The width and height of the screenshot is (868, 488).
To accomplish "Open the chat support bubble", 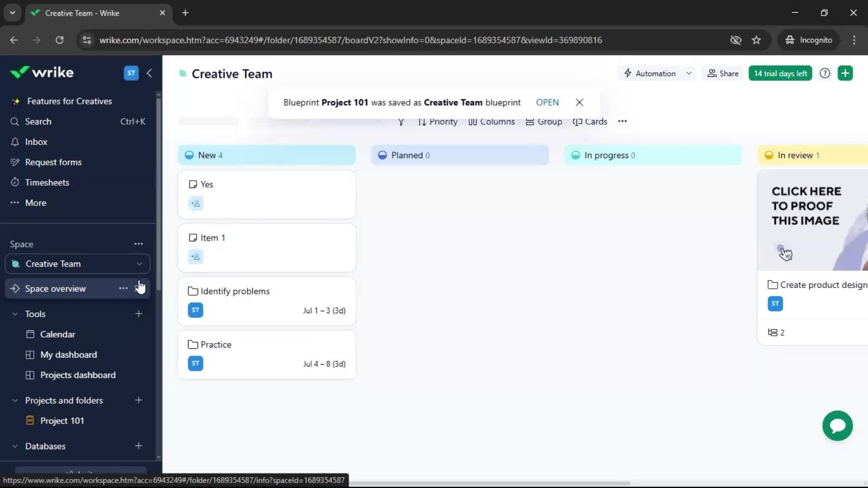I will [x=837, y=426].
